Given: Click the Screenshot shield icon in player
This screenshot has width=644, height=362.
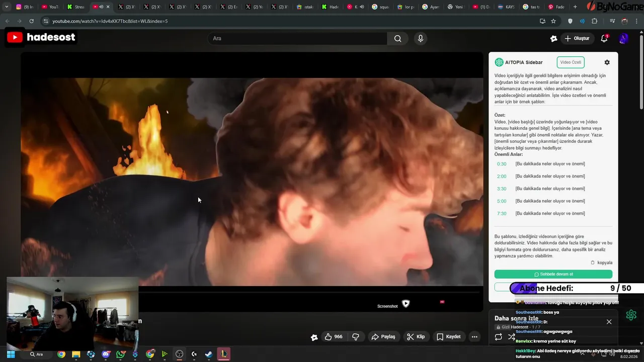Looking at the screenshot, I should [406, 304].
